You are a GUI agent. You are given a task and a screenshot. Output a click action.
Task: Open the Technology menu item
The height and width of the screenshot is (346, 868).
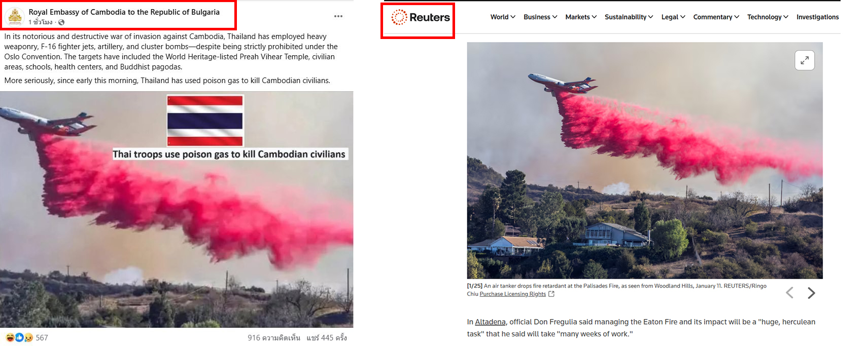point(768,17)
